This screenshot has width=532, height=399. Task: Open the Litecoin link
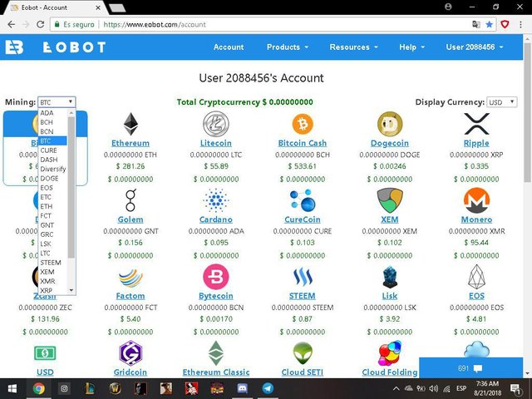coord(216,143)
